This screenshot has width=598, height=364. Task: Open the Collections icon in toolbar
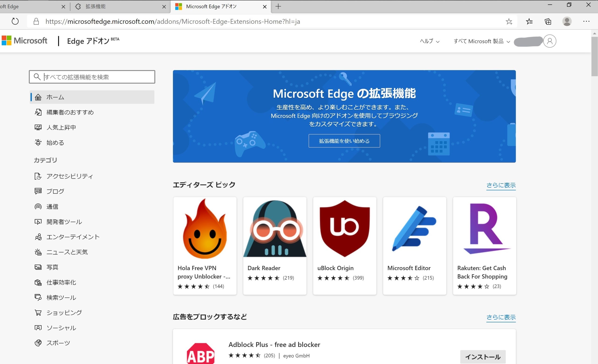(x=548, y=21)
